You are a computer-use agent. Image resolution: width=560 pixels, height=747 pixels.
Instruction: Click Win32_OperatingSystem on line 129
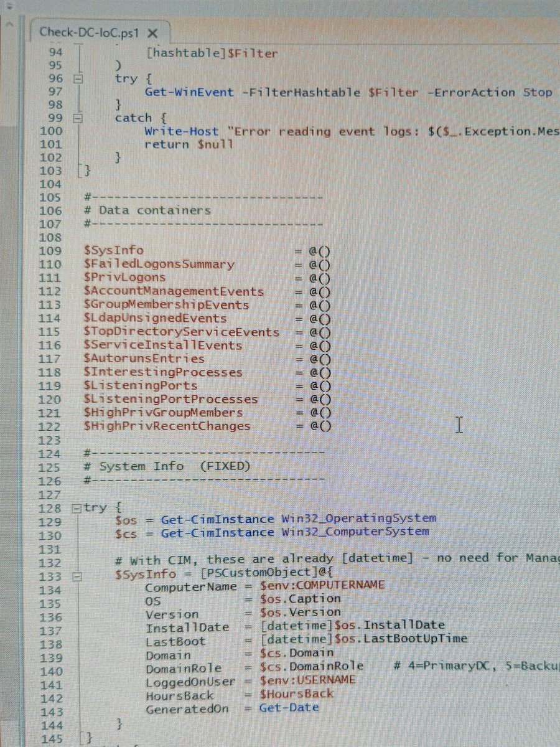click(x=358, y=518)
